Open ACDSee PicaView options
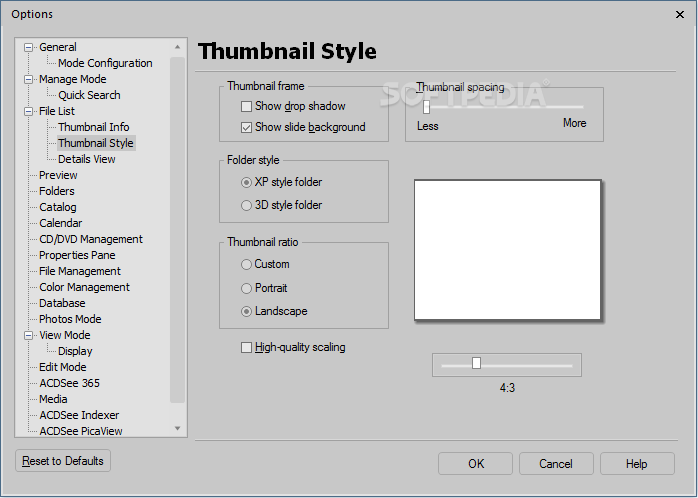Viewport: 698px width, 498px height. (81, 431)
